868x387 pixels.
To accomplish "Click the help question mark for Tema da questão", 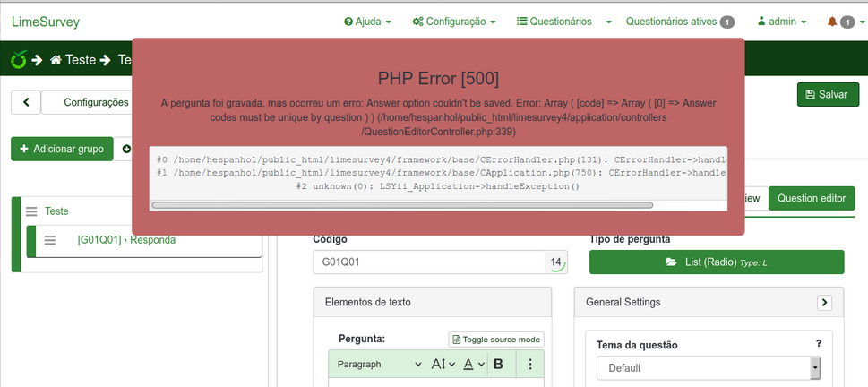I will (x=818, y=344).
